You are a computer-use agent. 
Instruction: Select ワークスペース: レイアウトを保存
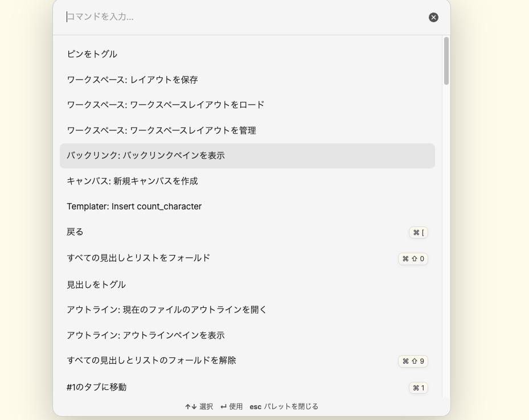click(x=247, y=80)
